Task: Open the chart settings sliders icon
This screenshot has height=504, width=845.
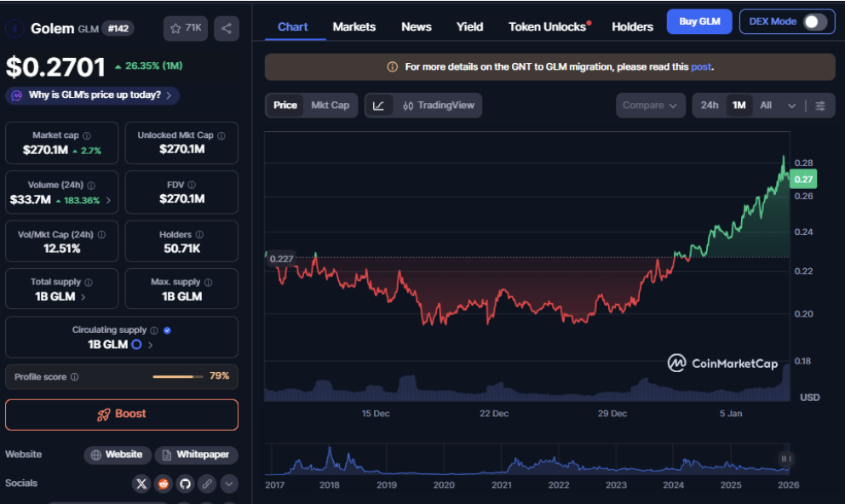Action: [819, 105]
